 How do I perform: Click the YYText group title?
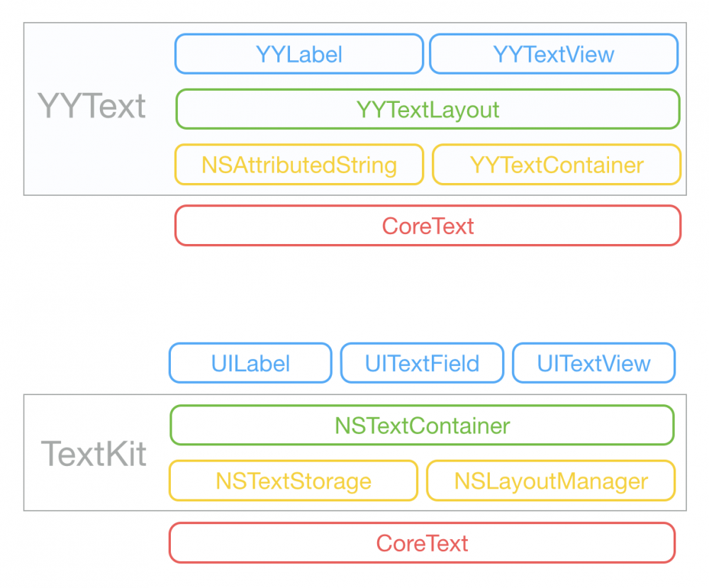(92, 107)
